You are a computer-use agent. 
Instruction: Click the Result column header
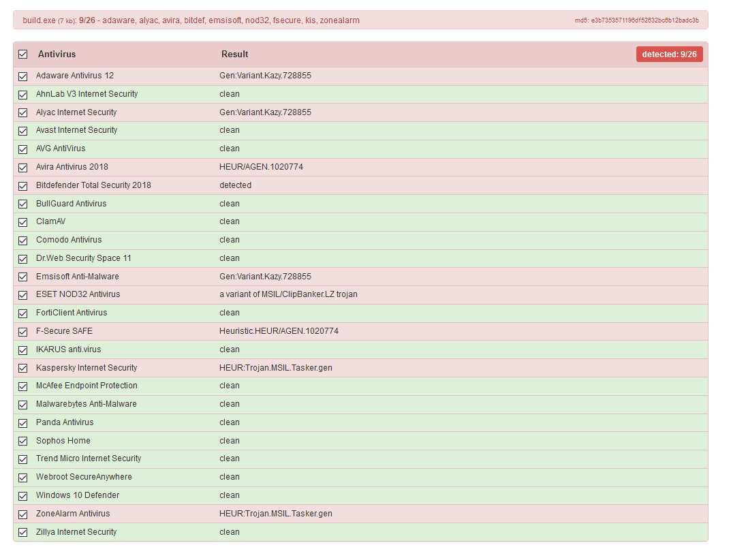click(x=234, y=54)
